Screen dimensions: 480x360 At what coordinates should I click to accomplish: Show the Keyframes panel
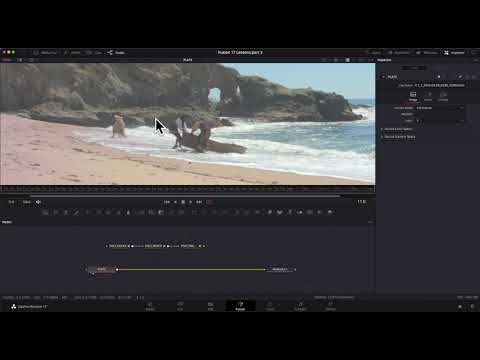coord(399,53)
